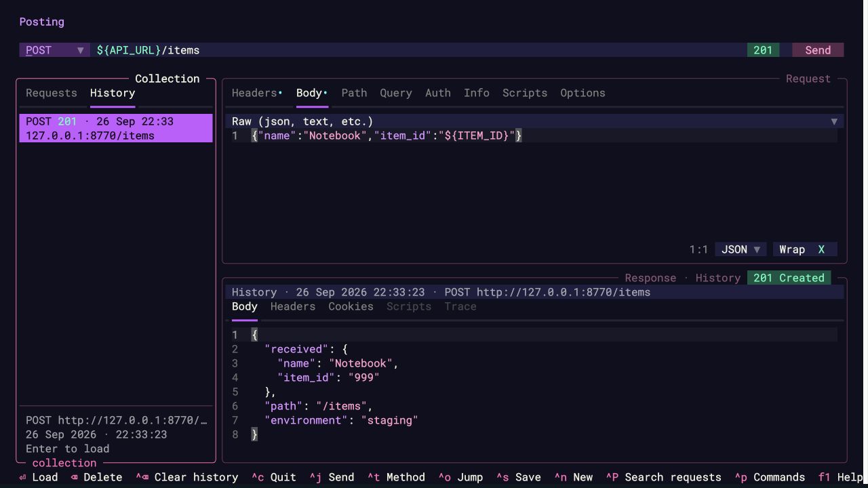Screen dimensions: 868x488
Task: Click ^p Commands in the footer
Action: [770, 477]
